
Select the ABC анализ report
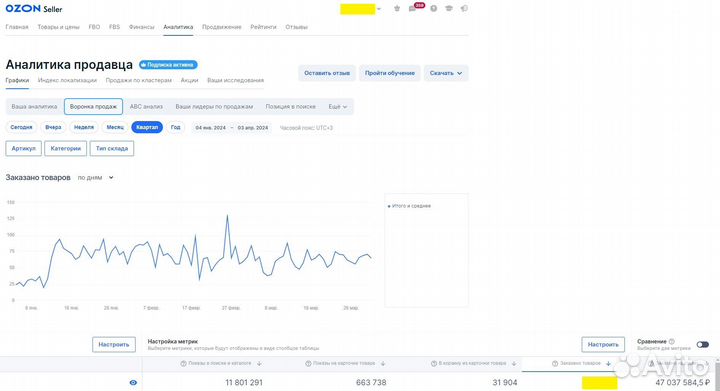pos(146,106)
